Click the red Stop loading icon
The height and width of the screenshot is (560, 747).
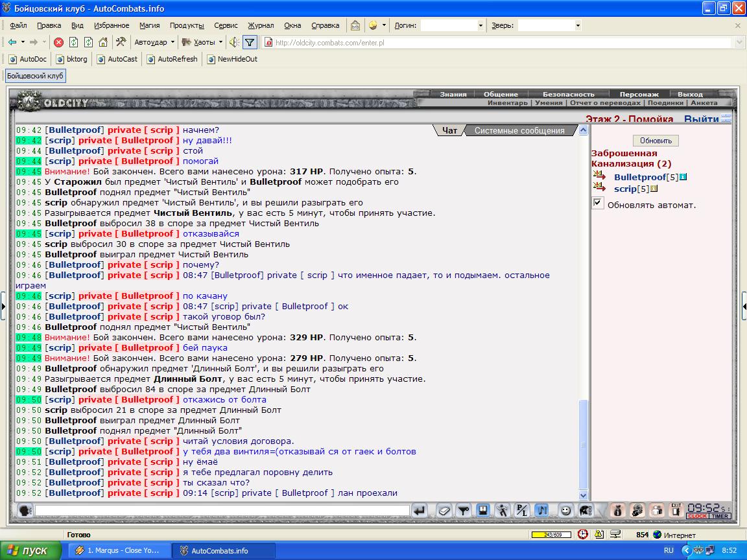coord(58,42)
